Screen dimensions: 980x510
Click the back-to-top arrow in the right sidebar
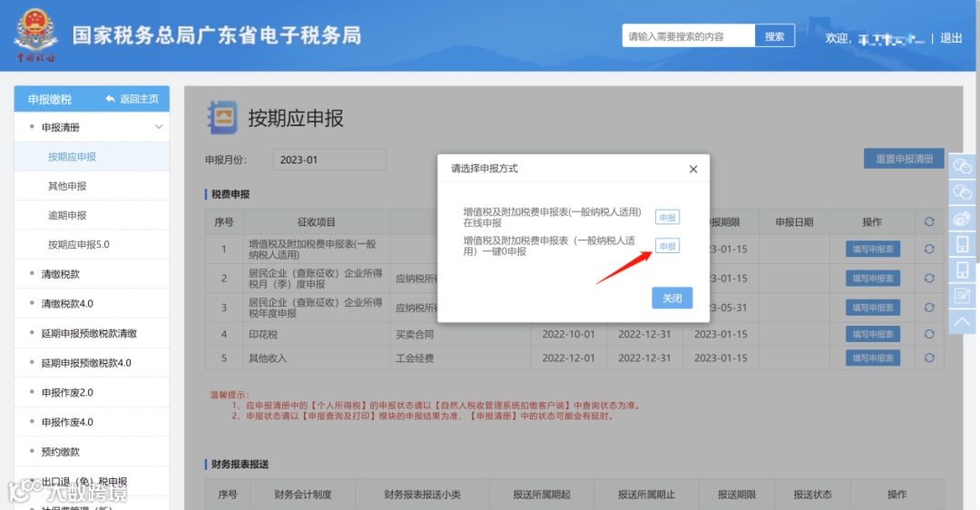click(962, 322)
